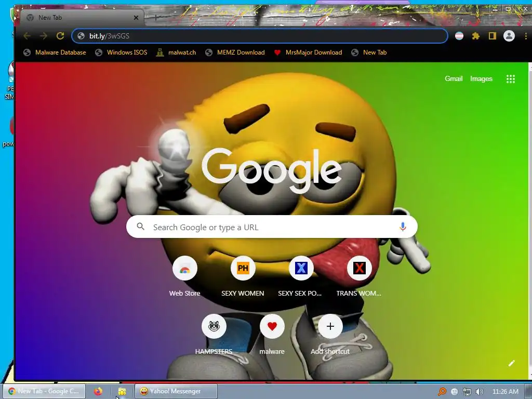The image size is (532, 399).
Task: Click the 11:26 AM taskbar clock
Action: tap(505, 392)
